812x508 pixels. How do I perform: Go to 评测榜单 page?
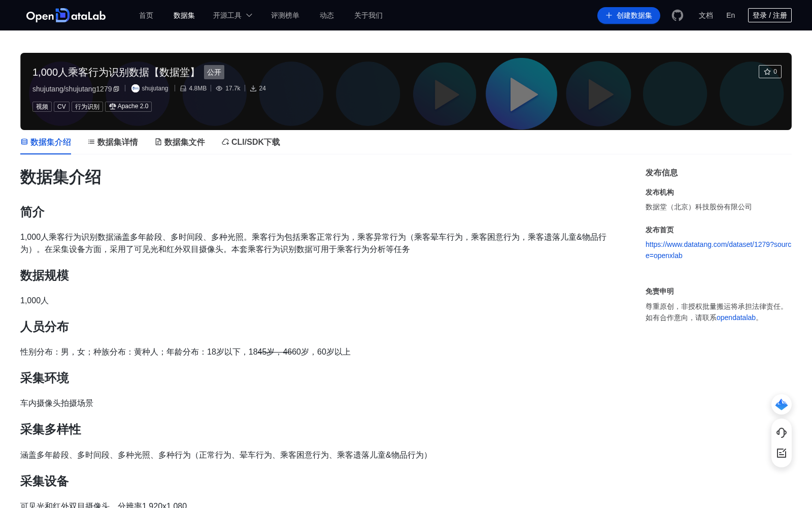click(x=285, y=15)
